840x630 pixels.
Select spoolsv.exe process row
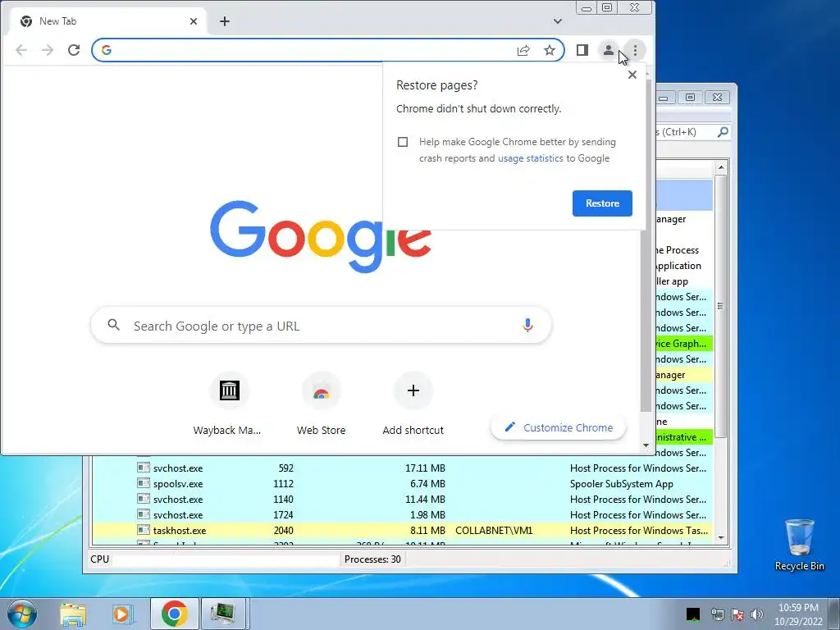(402, 484)
